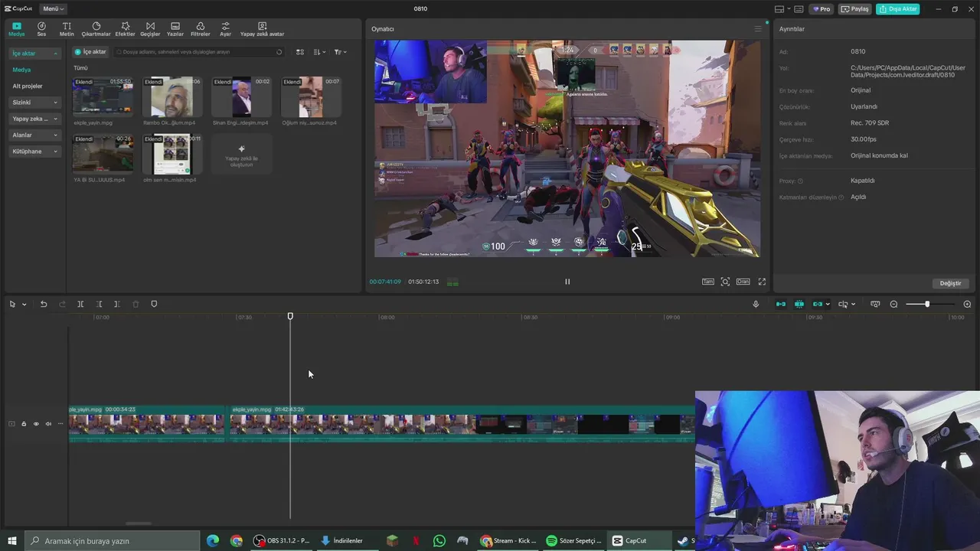Open the Çıkartmalar stickers tab
The image size is (980, 551).
click(96, 29)
